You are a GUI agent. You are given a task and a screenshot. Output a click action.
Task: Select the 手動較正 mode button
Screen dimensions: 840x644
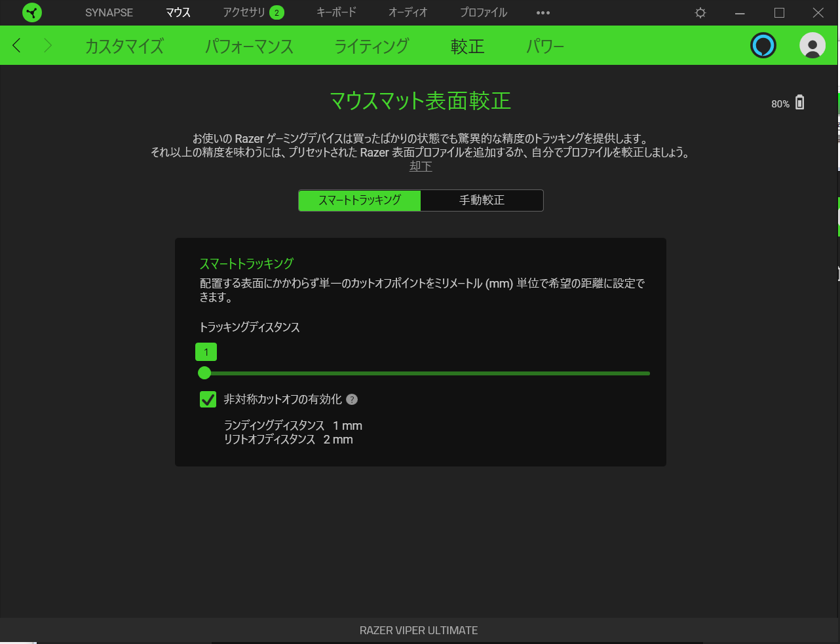tap(482, 200)
